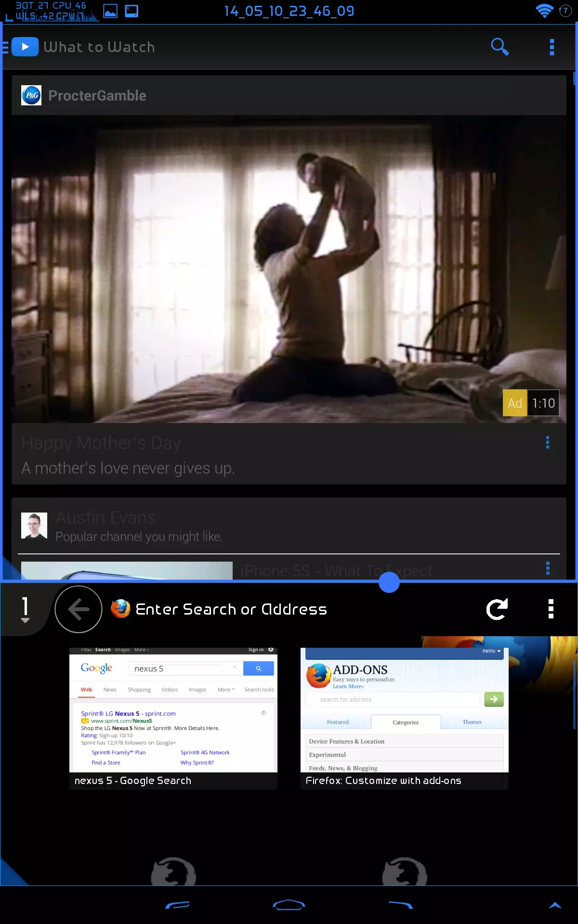The height and width of the screenshot is (924, 578).
Task: Tap the YouTube search magnifier icon
Action: pos(499,47)
